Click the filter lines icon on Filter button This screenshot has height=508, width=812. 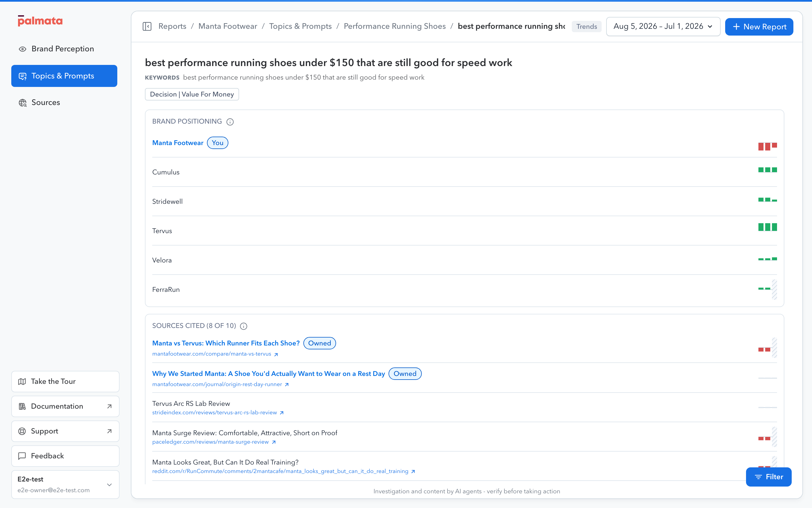(x=758, y=477)
